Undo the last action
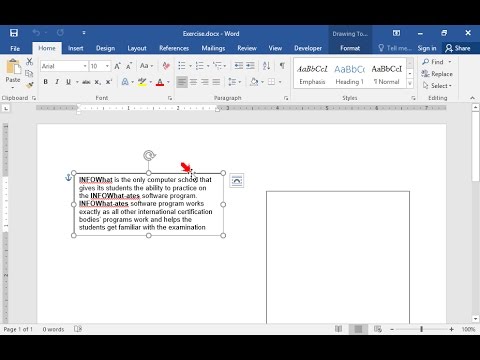Screen dimensions: 480x360 [x=36, y=33]
